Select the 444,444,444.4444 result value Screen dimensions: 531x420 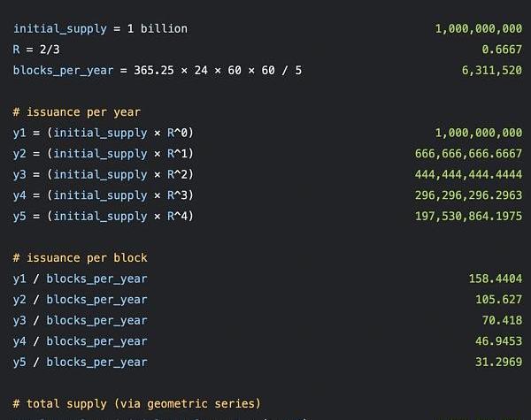click(468, 174)
